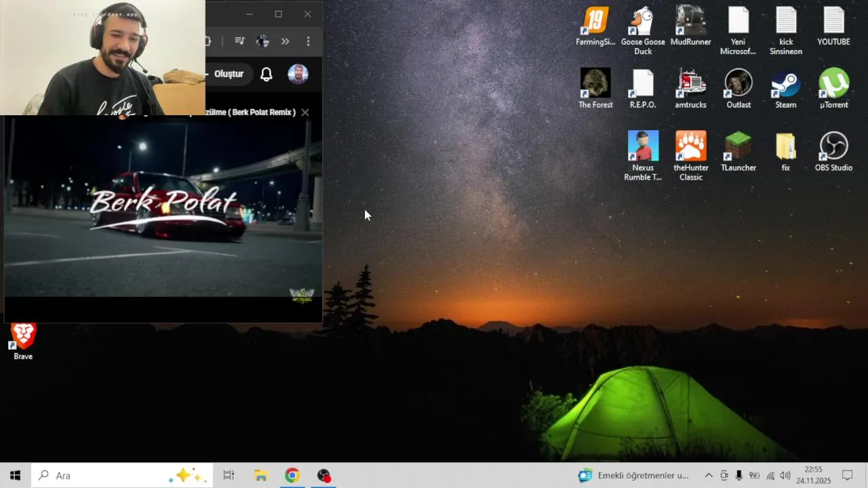
Task: Open the Yeni Microsoft document file
Action: coord(738,30)
